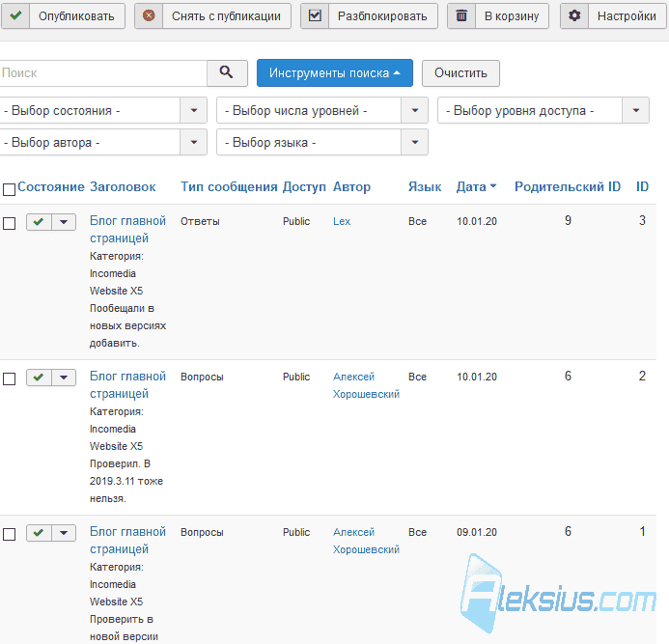This screenshot has height=644, width=669.
Task: Click the Опубликовать button label
Action: click(76, 16)
